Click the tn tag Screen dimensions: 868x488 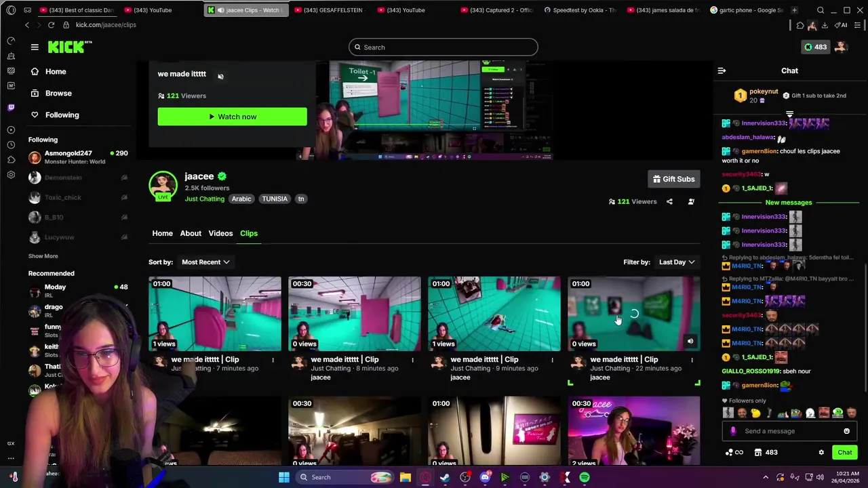click(x=301, y=199)
